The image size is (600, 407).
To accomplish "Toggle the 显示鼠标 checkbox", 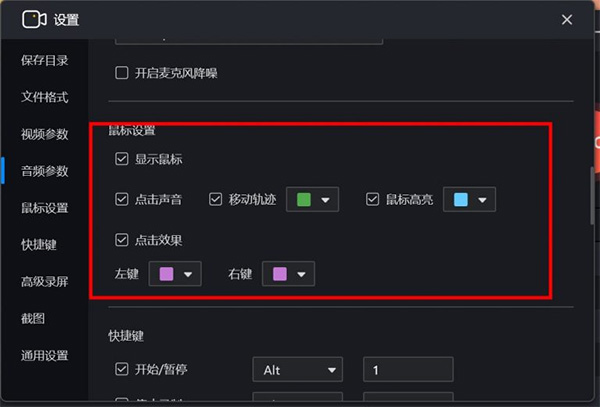I will (x=122, y=159).
